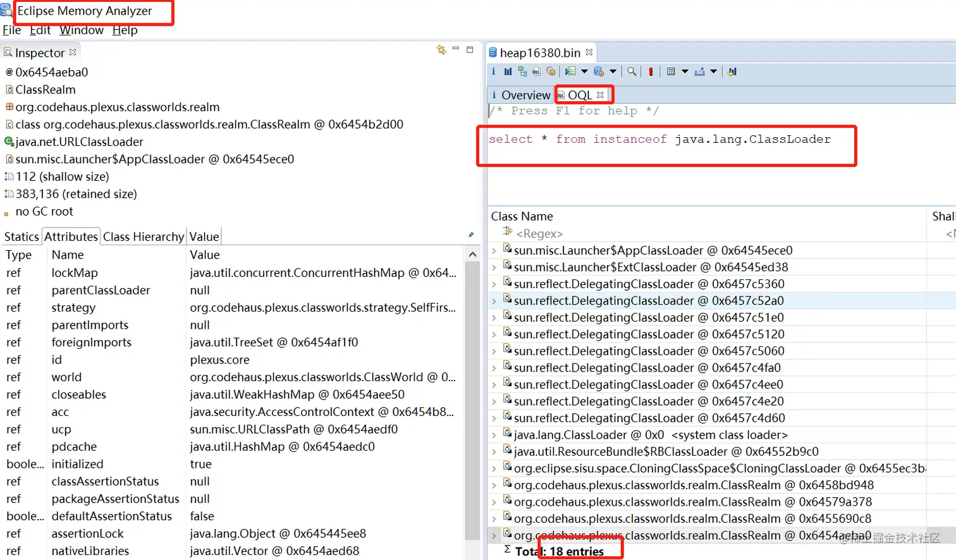Select the nativeLibraries attribute row
The image size is (956, 560).
tap(233, 551)
